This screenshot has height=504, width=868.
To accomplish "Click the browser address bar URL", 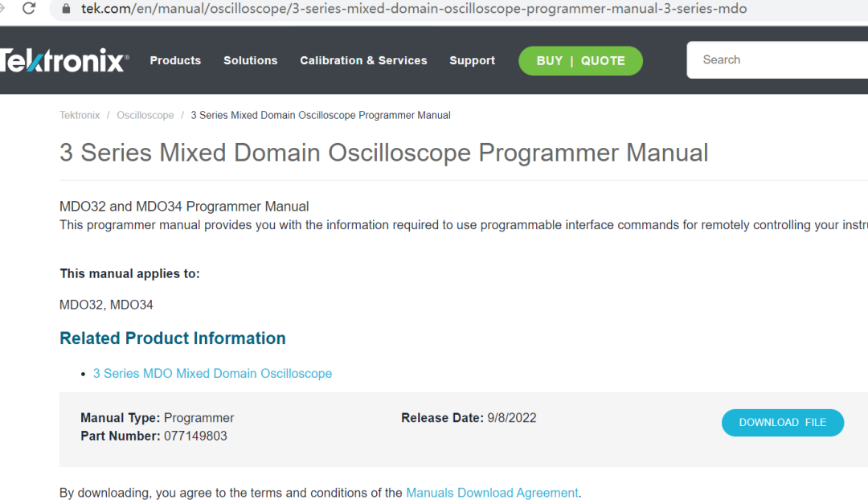I will coord(414,9).
